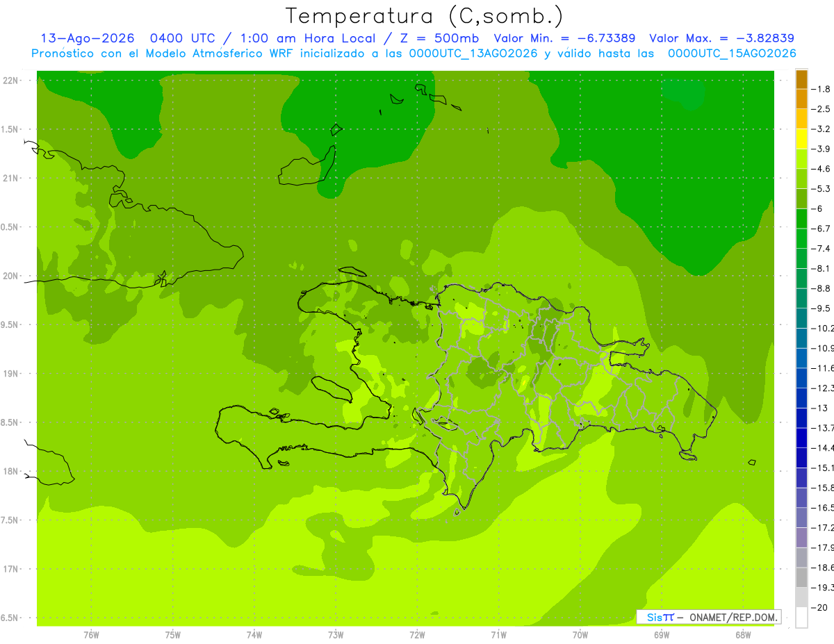The image size is (834, 644).
Task: Click Saona Island outline off southeast coast
Action: pyautogui.click(x=689, y=456)
